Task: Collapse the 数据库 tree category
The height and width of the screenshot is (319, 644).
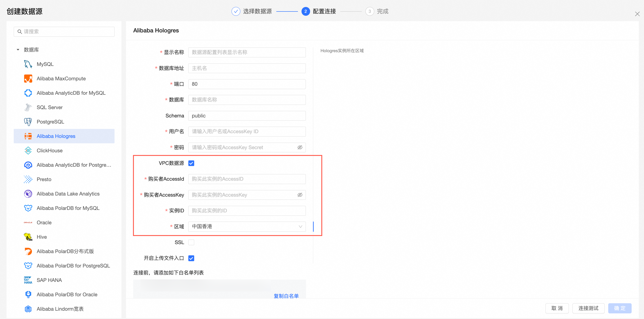Action: click(18, 50)
